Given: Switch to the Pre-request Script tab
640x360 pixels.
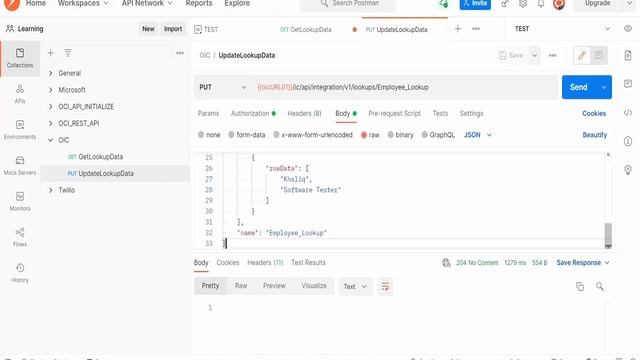Looking at the screenshot, I should pyautogui.click(x=394, y=113).
